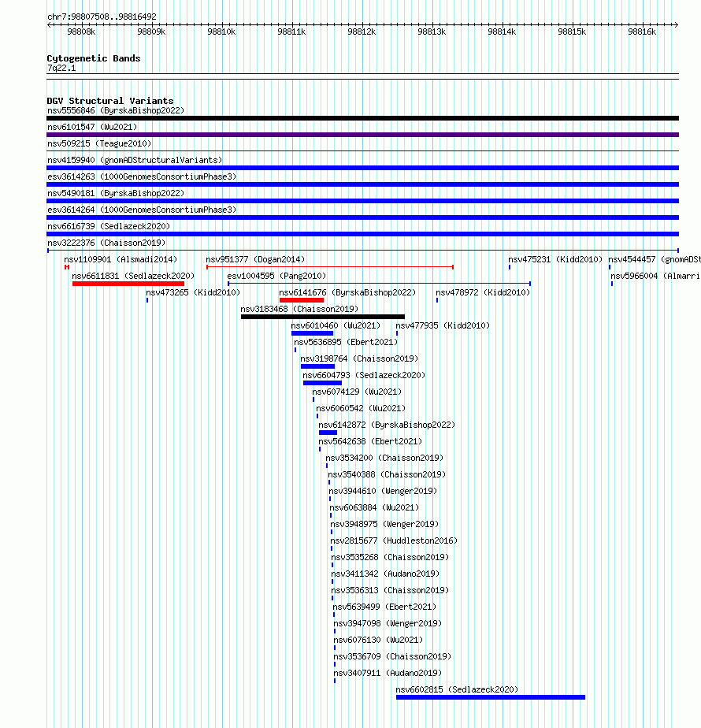Select nsv6076130 (Wu2021) label
This screenshot has height=728, width=701.
tap(378, 641)
